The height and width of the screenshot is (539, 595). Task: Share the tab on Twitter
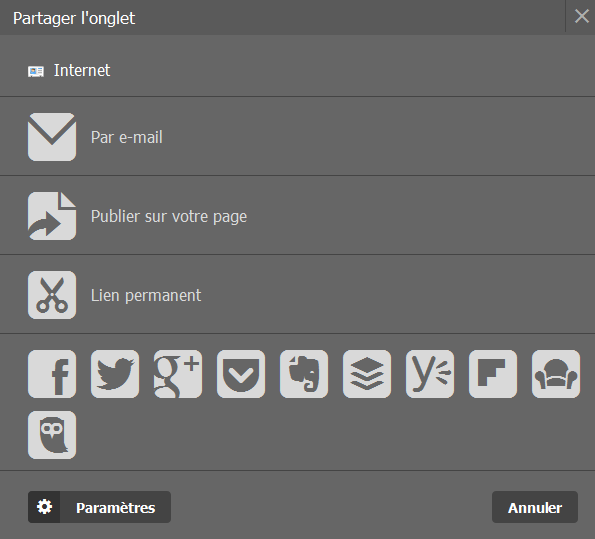(115, 374)
